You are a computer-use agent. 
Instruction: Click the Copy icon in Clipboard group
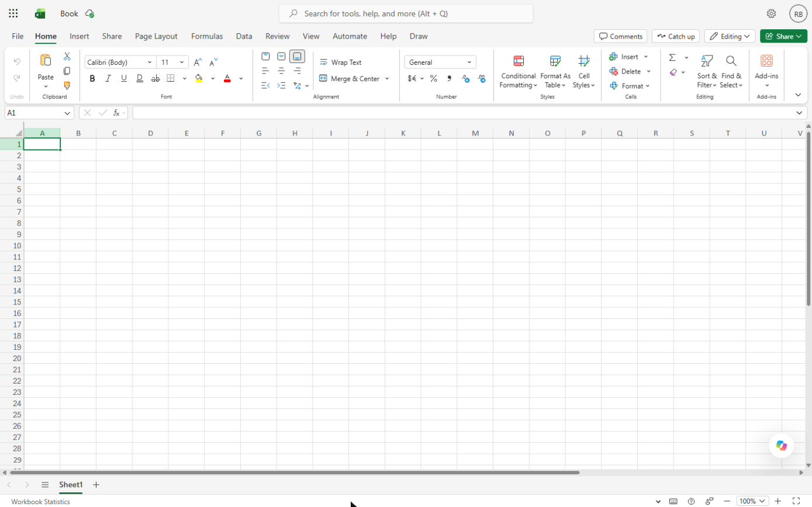67,71
